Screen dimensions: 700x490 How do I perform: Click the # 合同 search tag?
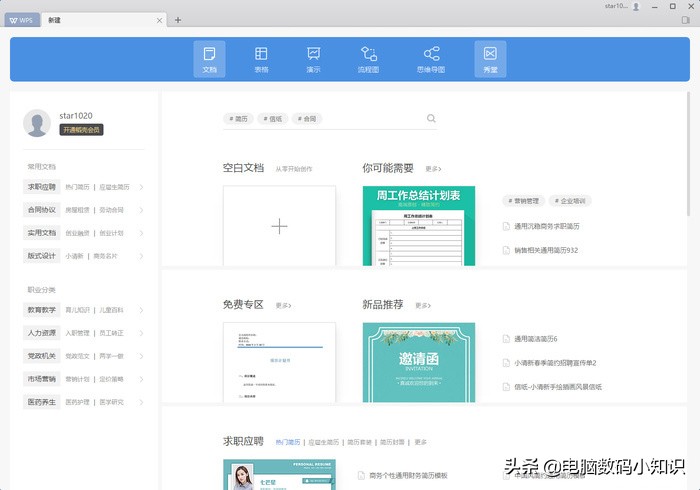(x=307, y=119)
